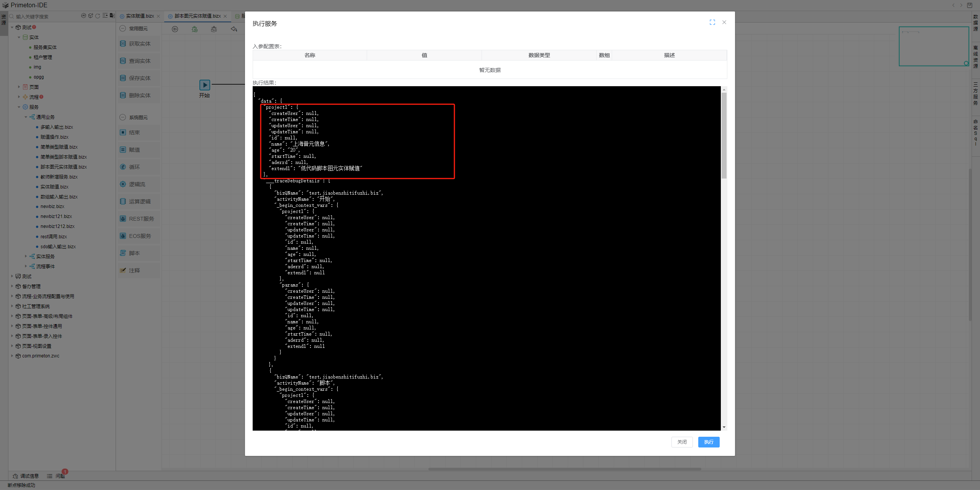
Task: Click the 开始 start node on the canvas
Action: tap(204, 85)
